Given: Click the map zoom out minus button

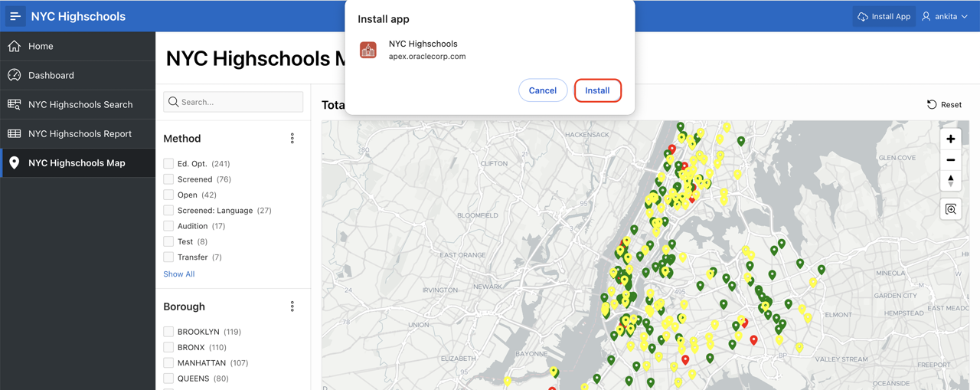Looking at the screenshot, I should (x=950, y=160).
